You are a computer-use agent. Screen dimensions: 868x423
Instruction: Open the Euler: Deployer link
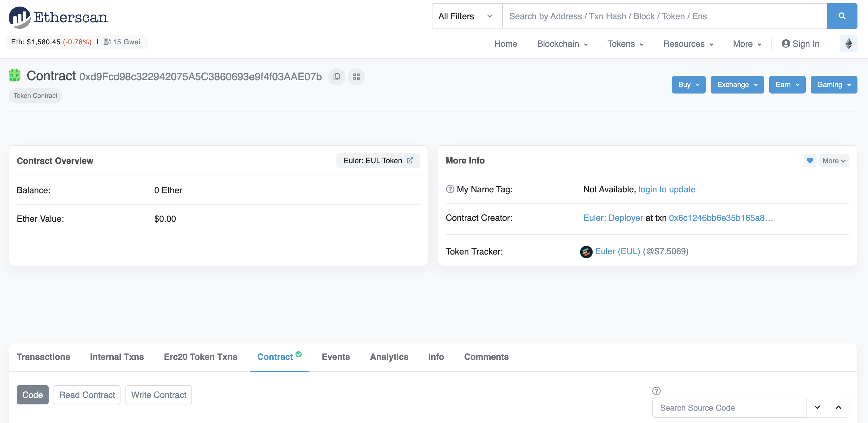[x=613, y=218]
